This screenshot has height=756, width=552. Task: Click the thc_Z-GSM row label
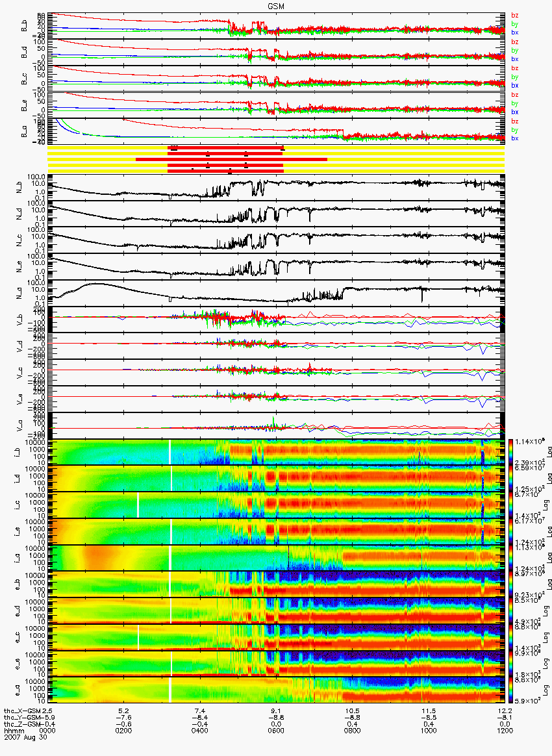click(x=22, y=724)
